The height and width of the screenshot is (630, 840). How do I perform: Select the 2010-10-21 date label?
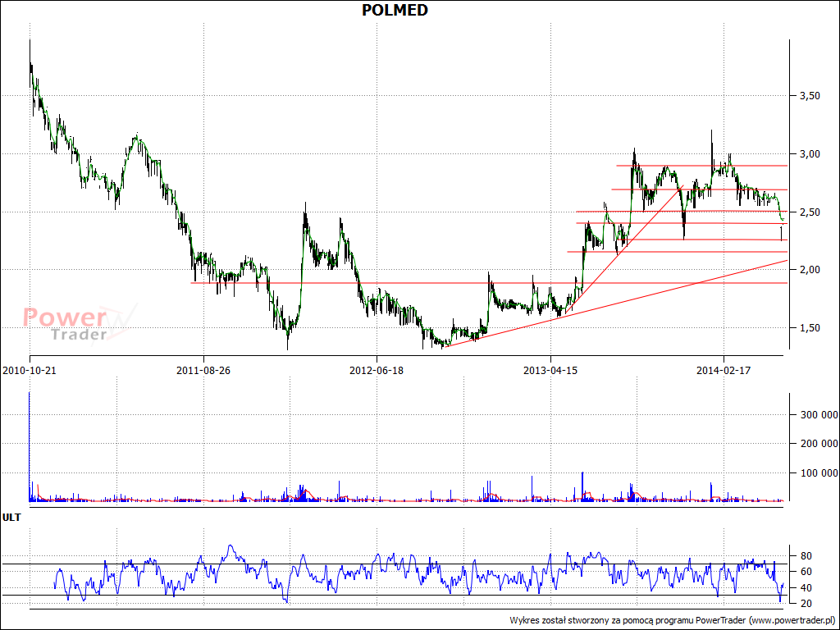pyautogui.click(x=30, y=370)
